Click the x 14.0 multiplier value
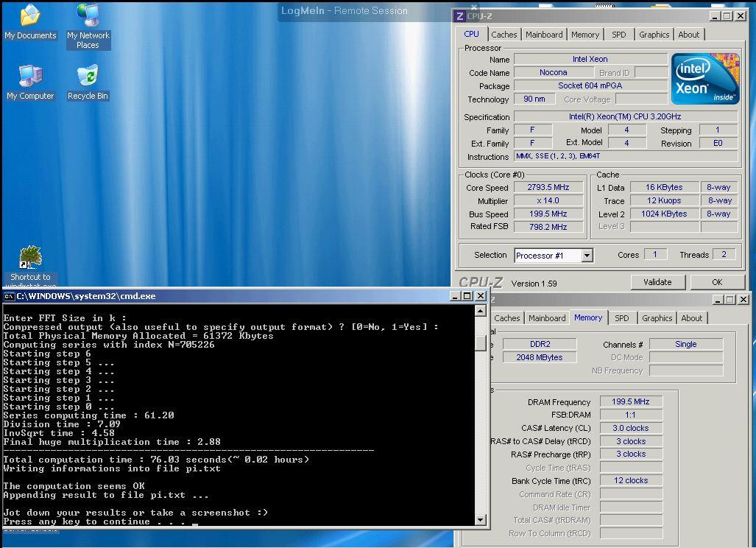Viewport: 756px width, 548px height. 548,200
